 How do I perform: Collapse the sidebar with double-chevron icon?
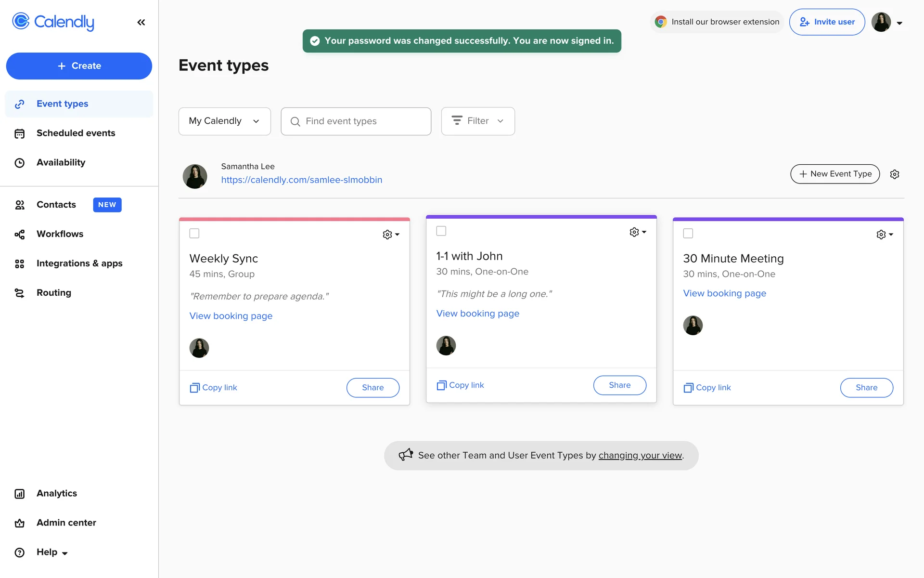click(141, 22)
